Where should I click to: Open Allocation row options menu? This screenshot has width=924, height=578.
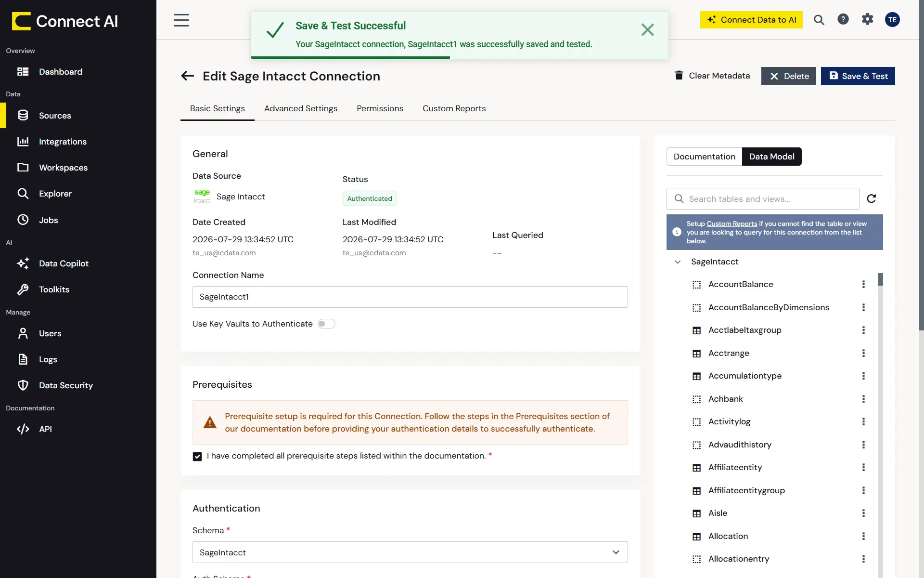click(863, 536)
